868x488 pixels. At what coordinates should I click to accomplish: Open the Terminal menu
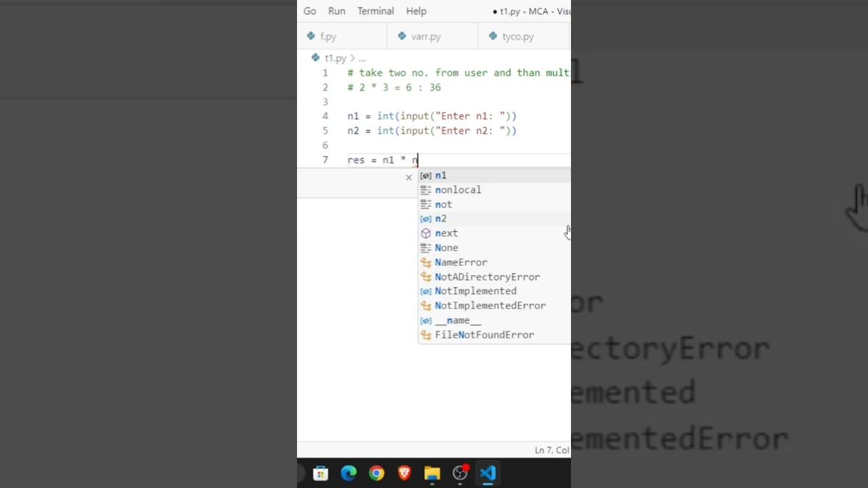click(x=376, y=11)
